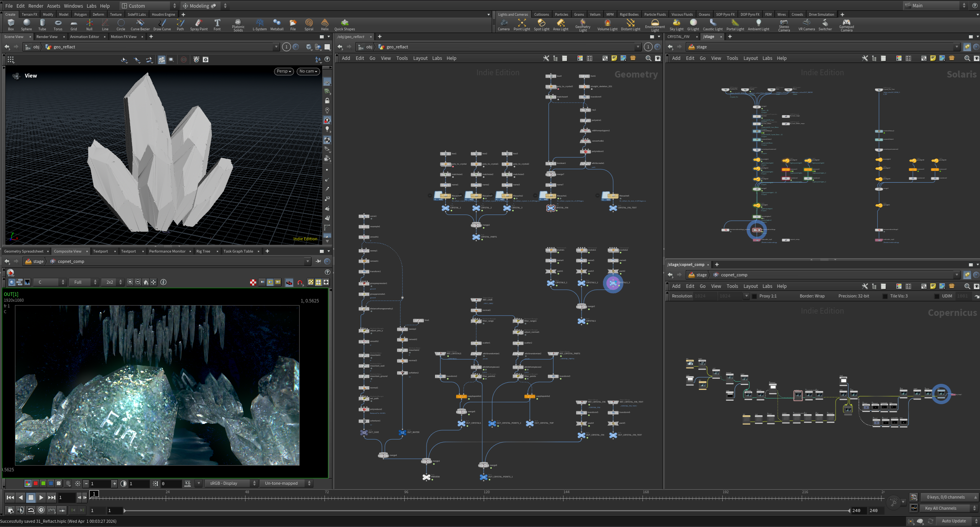Enable the UDIM checkbox
Image resolution: width=980 pixels, height=527 pixels.
[x=937, y=296]
